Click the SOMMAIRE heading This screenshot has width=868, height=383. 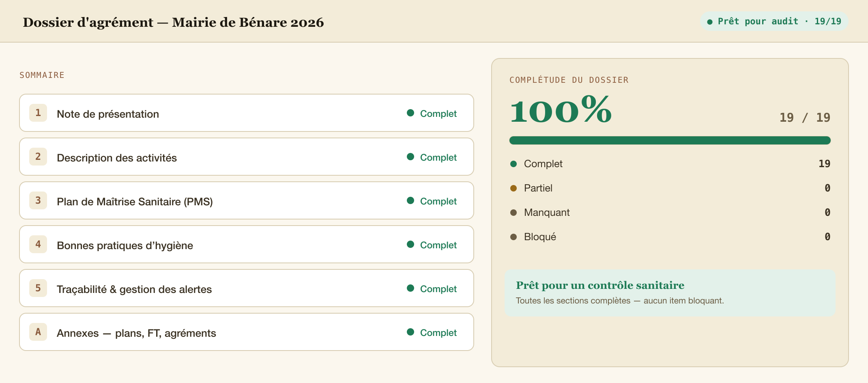click(42, 75)
